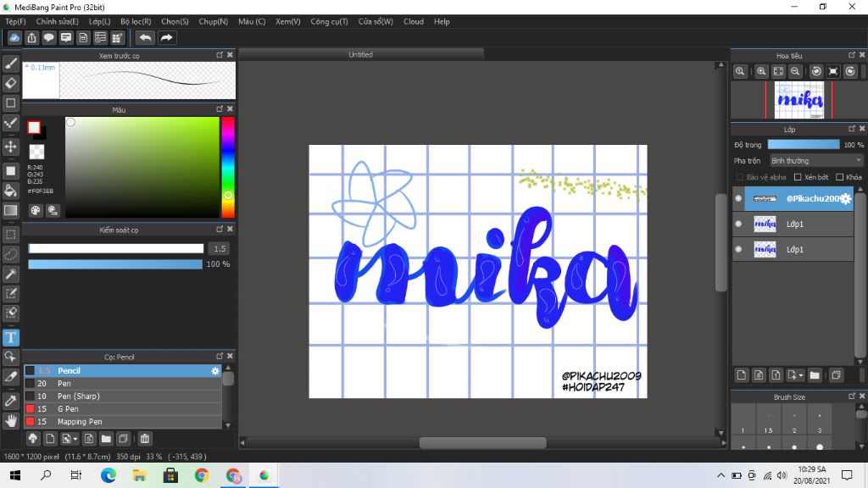This screenshot has height=488, width=868.
Task: Zoom out on the navigator preview
Action: [795, 71]
